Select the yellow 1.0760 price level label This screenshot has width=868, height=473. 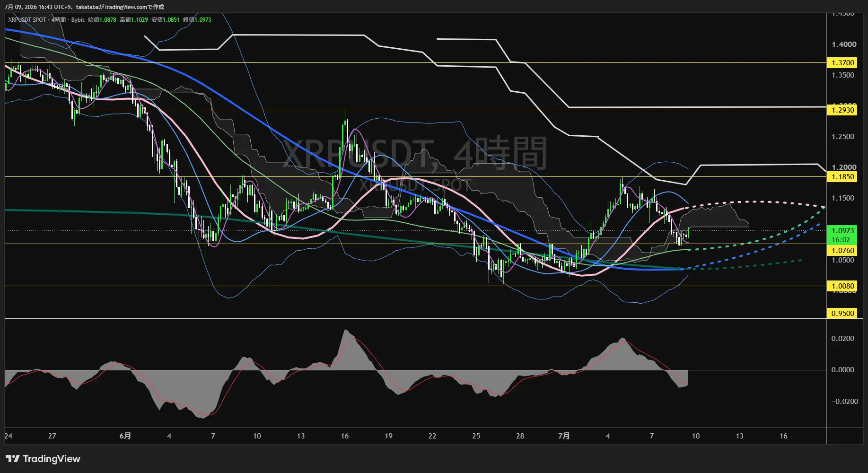(x=842, y=250)
